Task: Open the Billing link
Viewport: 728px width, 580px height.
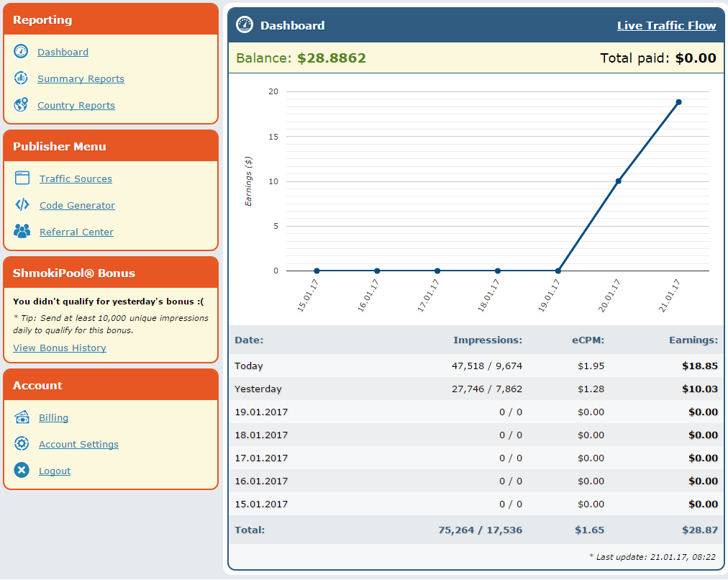Action: (53, 417)
